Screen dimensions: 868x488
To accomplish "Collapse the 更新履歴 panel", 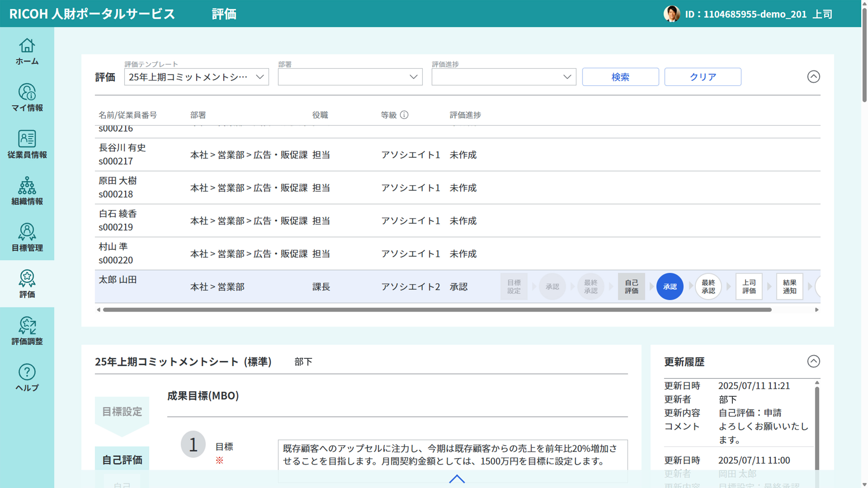I will tap(813, 361).
